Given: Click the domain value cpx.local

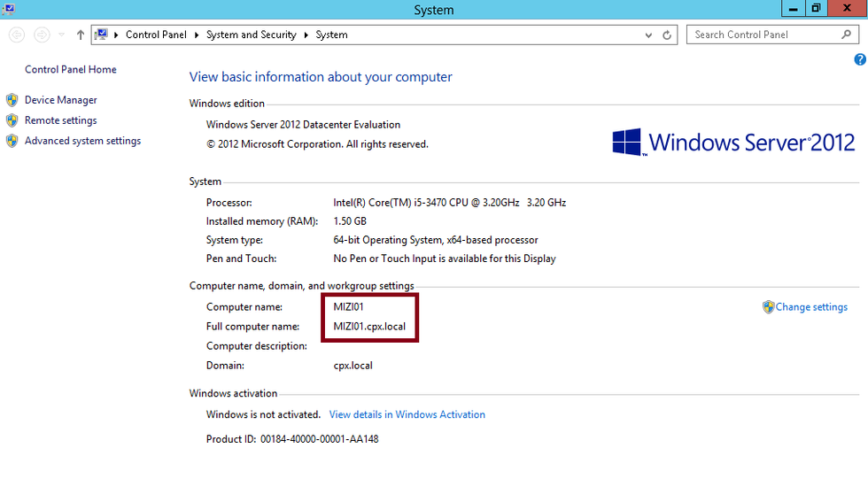Looking at the screenshot, I should [353, 366].
